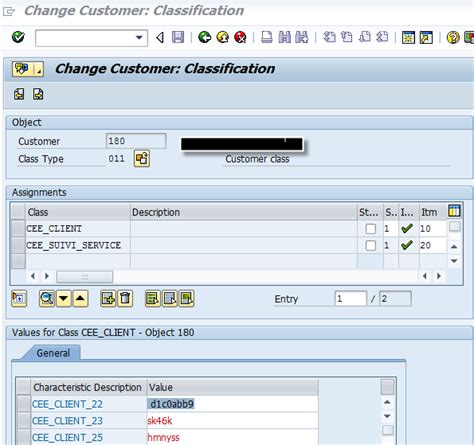Click the table column configuration icon
The height and width of the screenshot is (445, 474).
[x=454, y=211]
